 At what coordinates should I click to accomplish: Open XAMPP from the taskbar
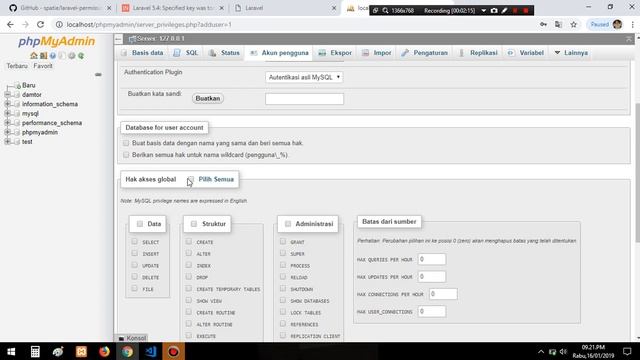pos(81,351)
